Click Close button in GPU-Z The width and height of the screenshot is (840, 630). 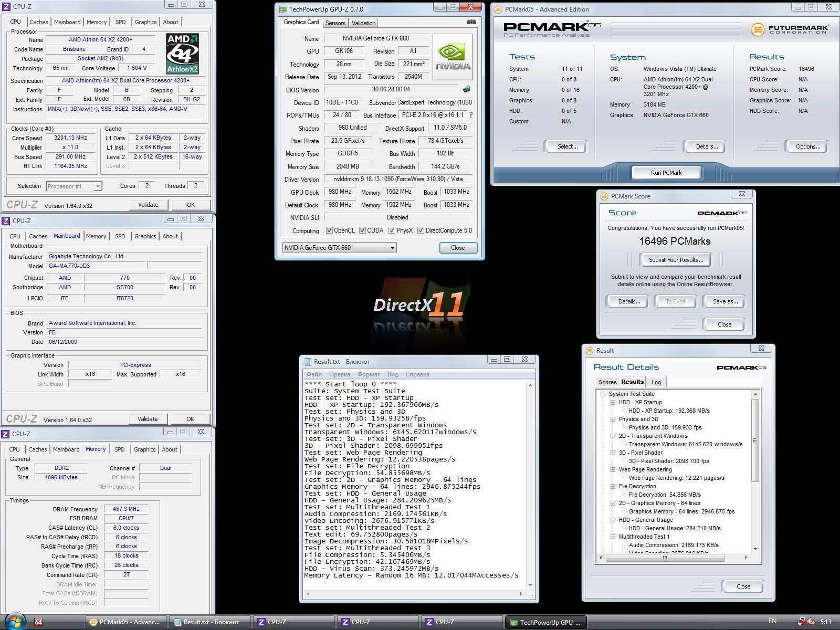tap(458, 248)
